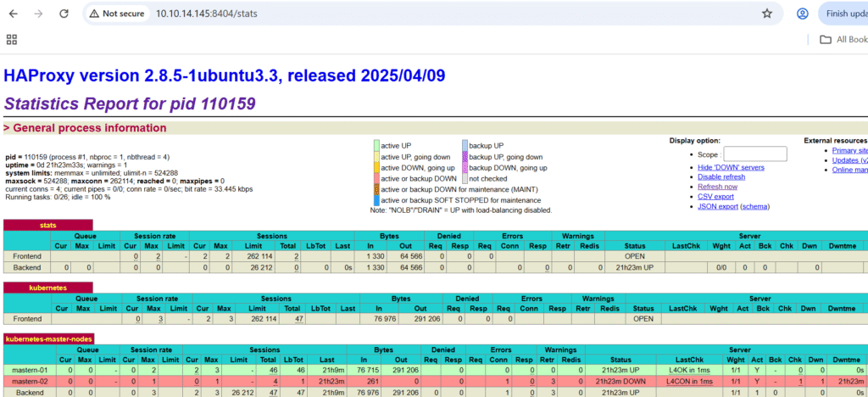Go back to previous browser page
Screen dimensions: 868x397
[x=14, y=14]
